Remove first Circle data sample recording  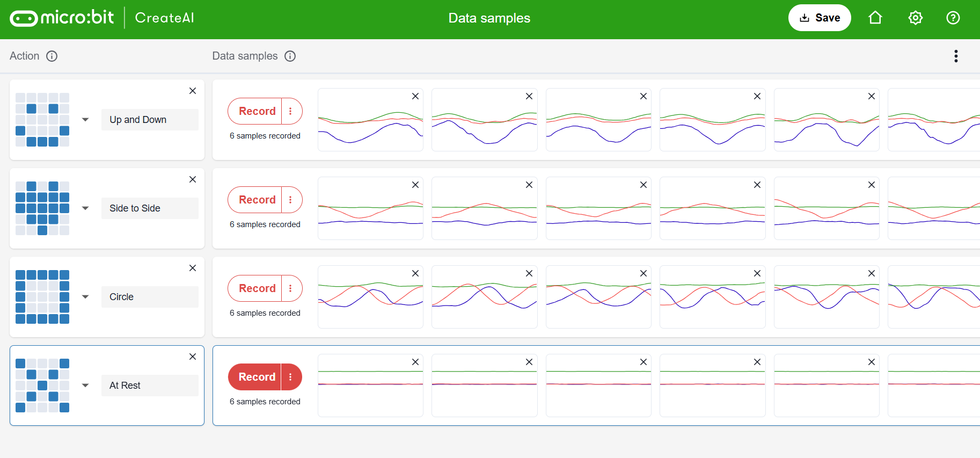pyautogui.click(x=415, y=273)
